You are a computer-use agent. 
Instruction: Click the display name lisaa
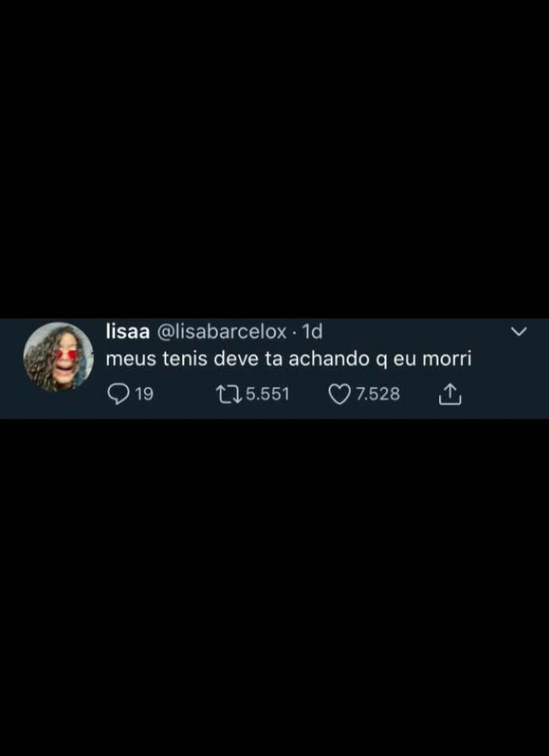pyautogui.click(x=128, y=331)
